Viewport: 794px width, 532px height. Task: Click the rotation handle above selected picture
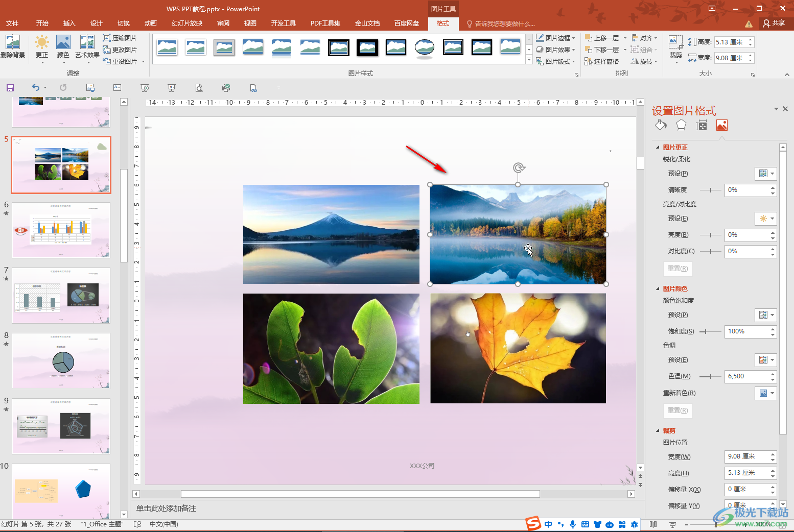coord(519,167)
